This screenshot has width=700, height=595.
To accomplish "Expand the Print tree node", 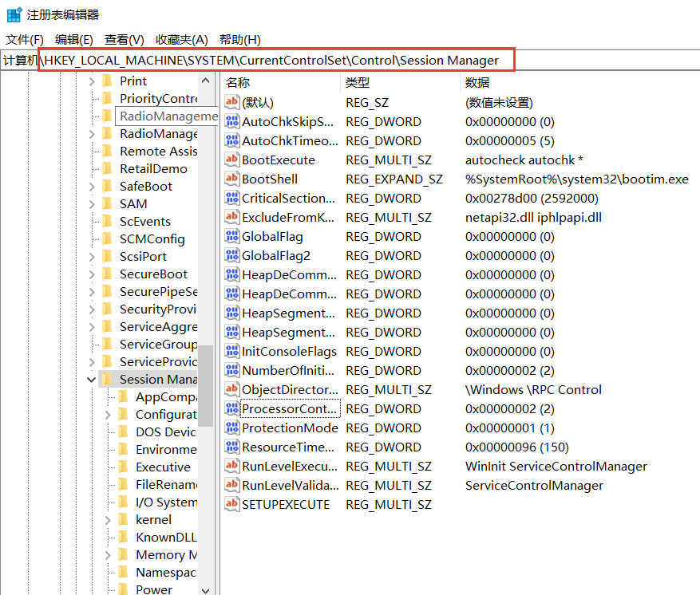I will (x=92, y=81).
